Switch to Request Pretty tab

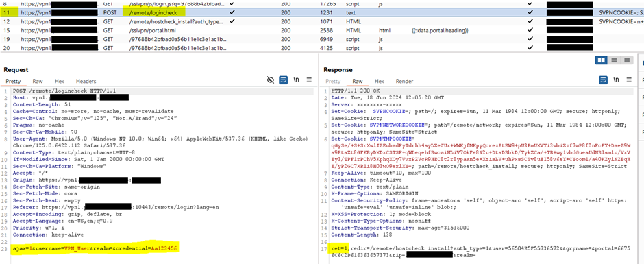pos(13,82)
